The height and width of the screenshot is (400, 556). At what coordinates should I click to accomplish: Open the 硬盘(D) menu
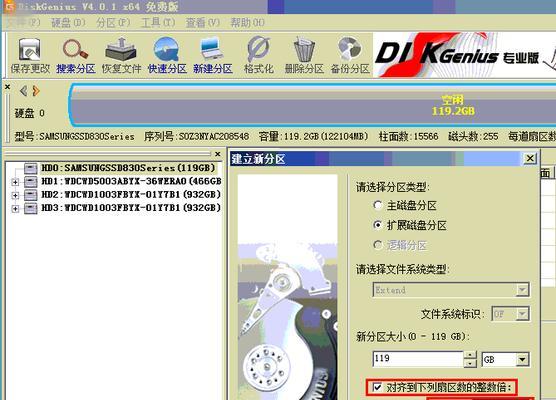(68, 23)
